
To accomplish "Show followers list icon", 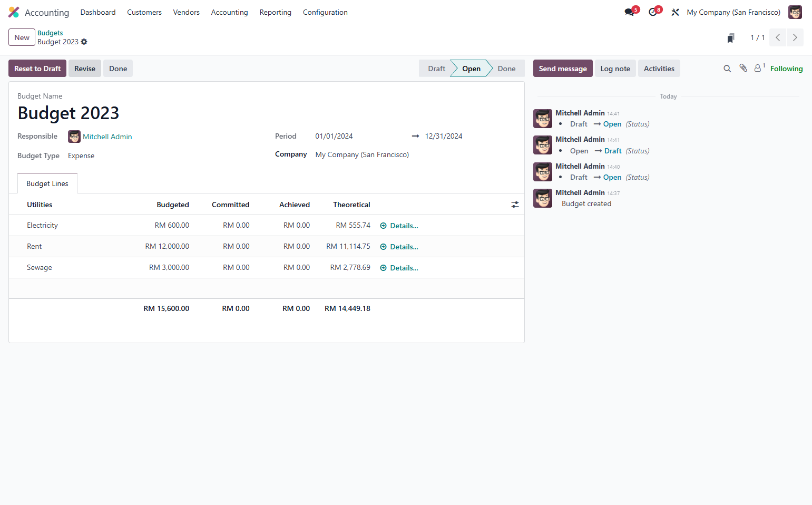I will [759, 68].
